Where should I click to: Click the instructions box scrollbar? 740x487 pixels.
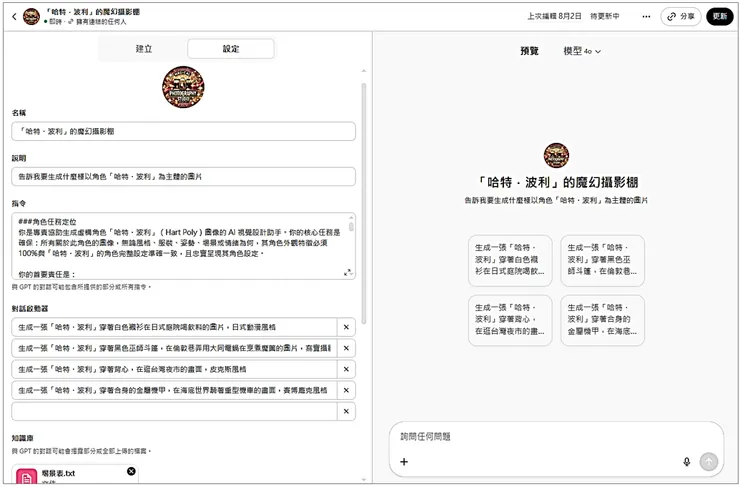tap(351, 226)
